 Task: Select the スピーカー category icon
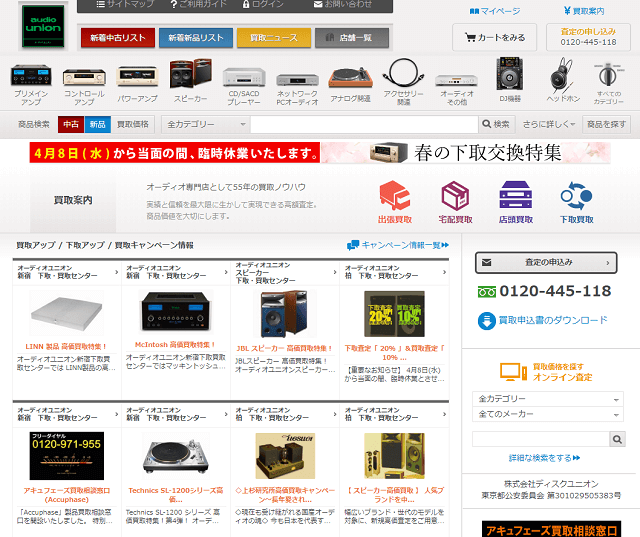pyautogui.click(x=190, y=77)
